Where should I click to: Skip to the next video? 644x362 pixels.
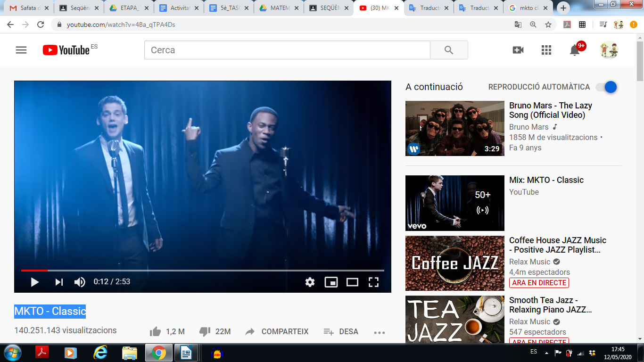click(x=59, y=282)
